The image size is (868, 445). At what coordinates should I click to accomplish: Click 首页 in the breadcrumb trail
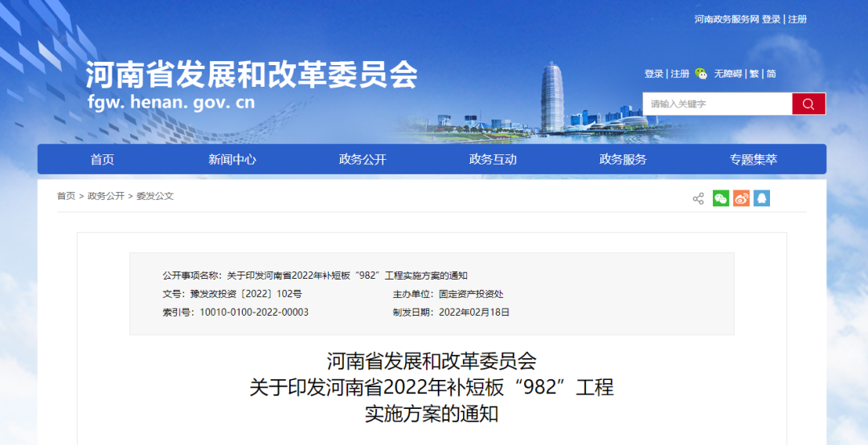66,196
